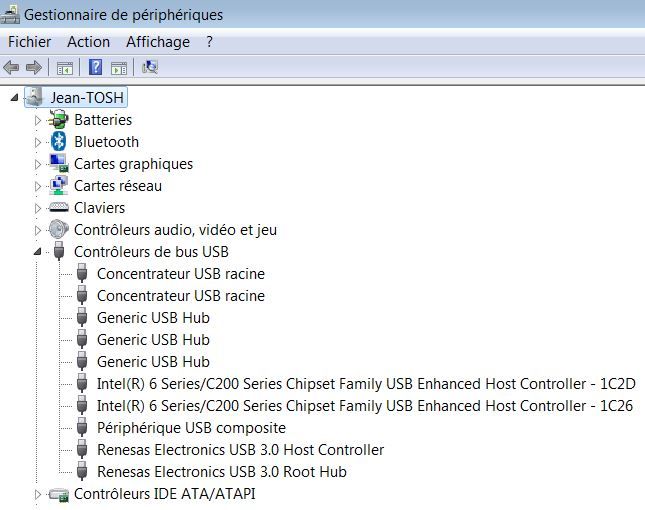Toggle the console tree pane icon
This screenshot has height=510, width=645.
pos(65,67)
